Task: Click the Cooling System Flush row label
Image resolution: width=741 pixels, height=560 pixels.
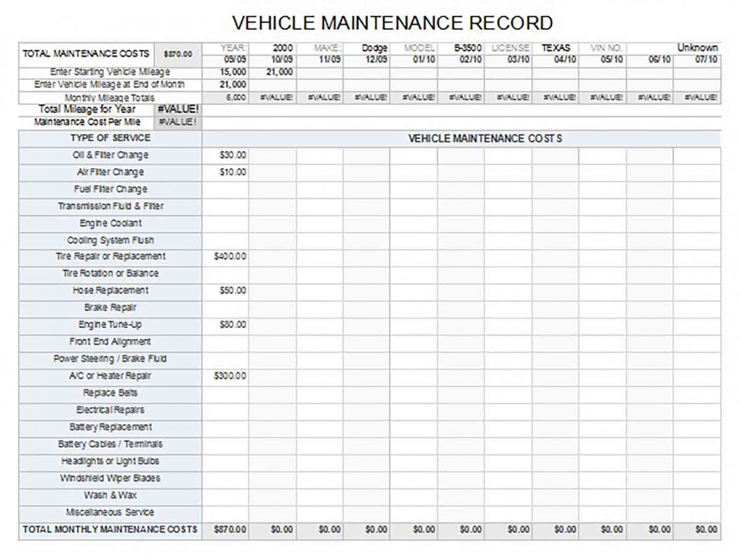Action: (111, 240)
